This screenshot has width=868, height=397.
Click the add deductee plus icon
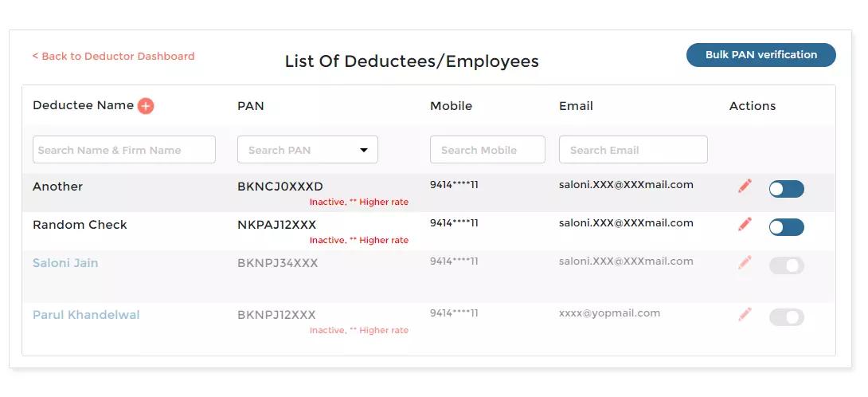click(x=146, y=106)
